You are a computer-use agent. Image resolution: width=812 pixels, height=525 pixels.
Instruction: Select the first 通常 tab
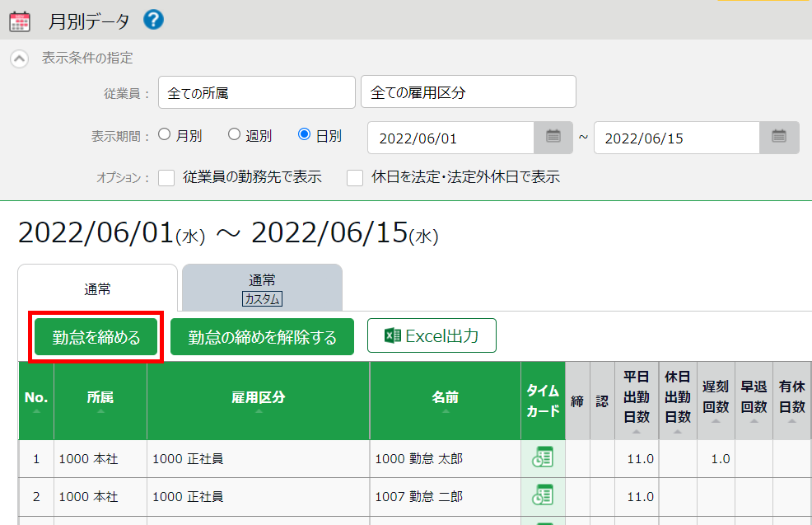point(97,288)
